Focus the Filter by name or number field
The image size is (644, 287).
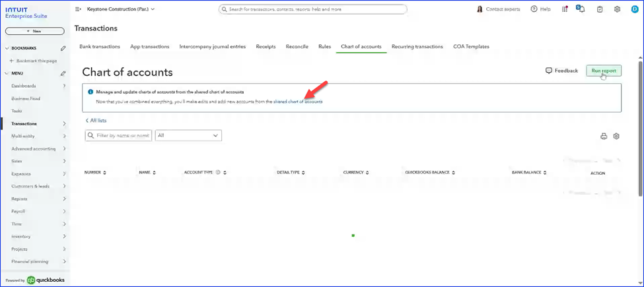(118, 136)
